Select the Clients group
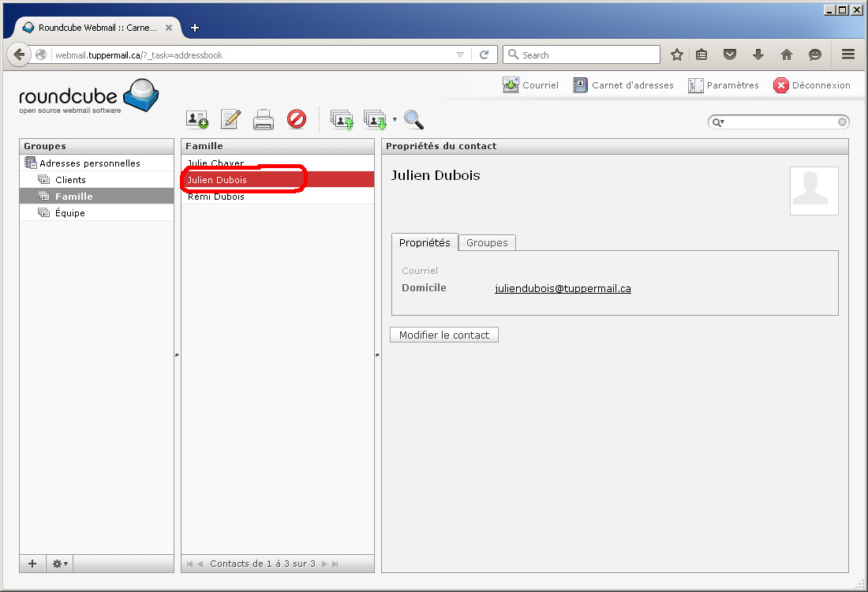 [x=70, y=180]
